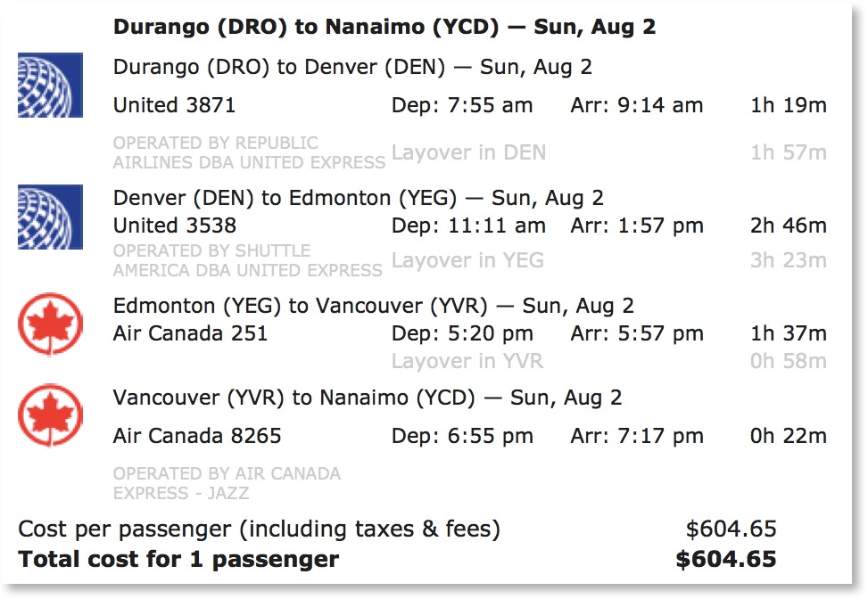
Task: Click Air Canada logo for Edmonton flight
Action: pos(51,324)
